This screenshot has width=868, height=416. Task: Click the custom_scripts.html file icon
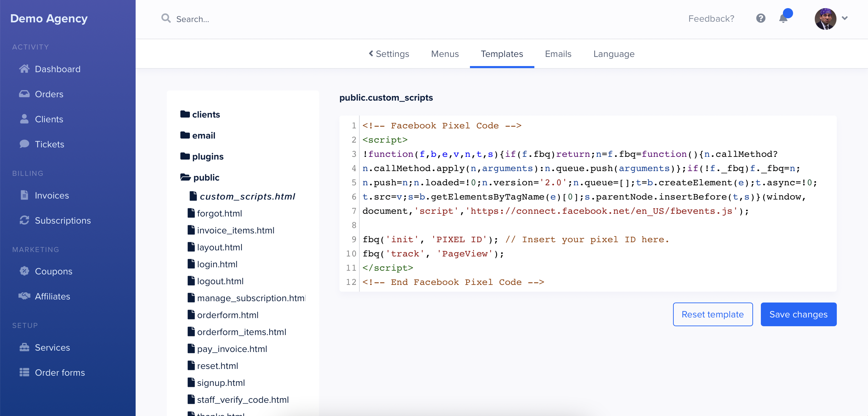coord(193,196)
